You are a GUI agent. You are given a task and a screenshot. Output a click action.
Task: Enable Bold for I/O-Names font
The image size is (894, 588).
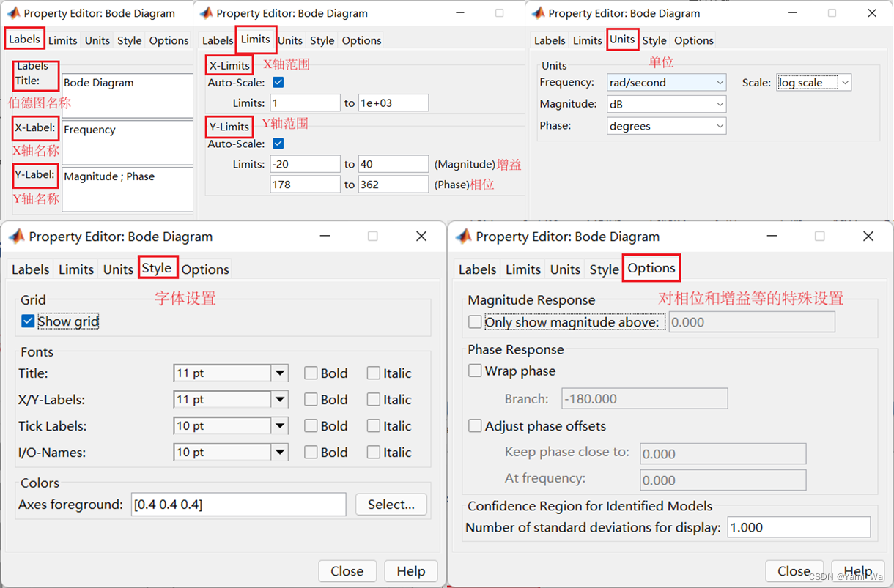[311, 453]
